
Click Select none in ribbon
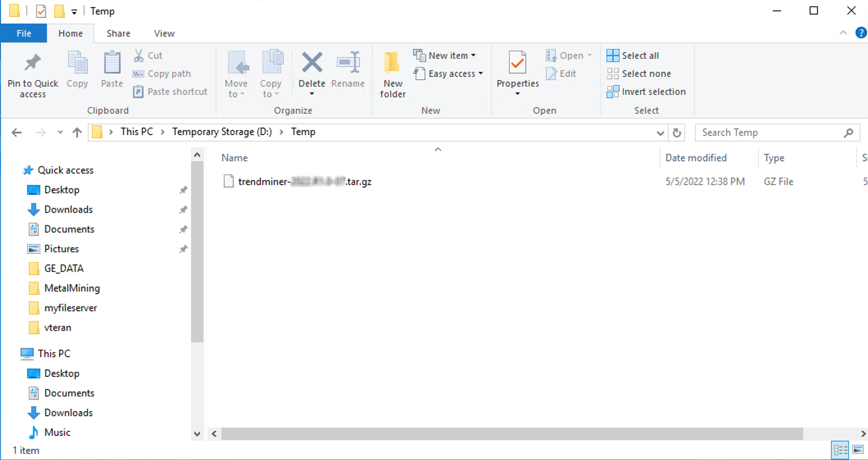coord(639,74)
